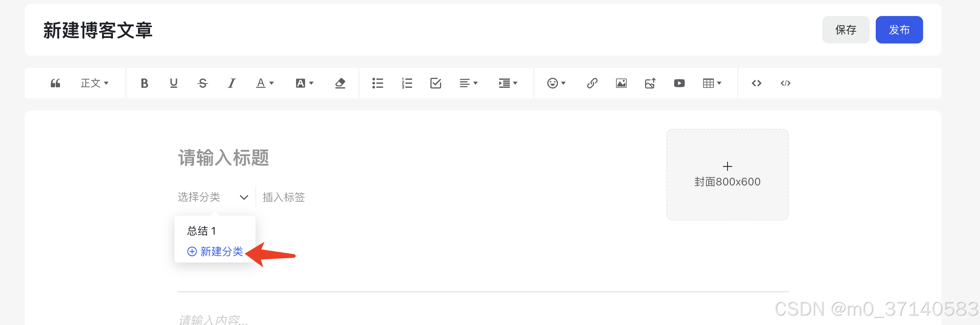Toggle underline formatting
The height and width of the screenshot is (325, 980).
(173, 83)
